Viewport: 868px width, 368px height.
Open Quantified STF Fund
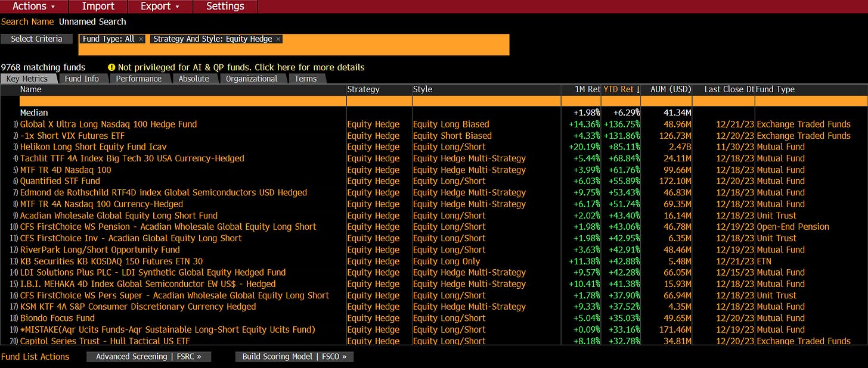(x=60, y=181)
